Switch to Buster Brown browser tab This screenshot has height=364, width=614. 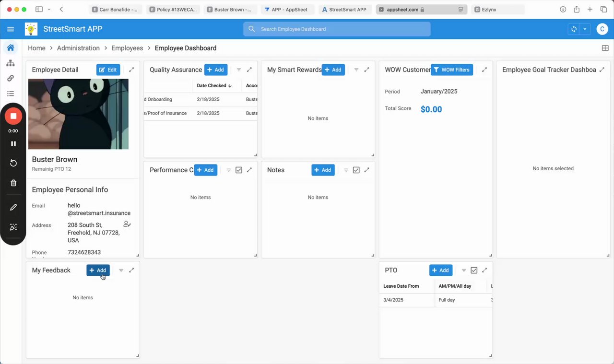(230, 10)
